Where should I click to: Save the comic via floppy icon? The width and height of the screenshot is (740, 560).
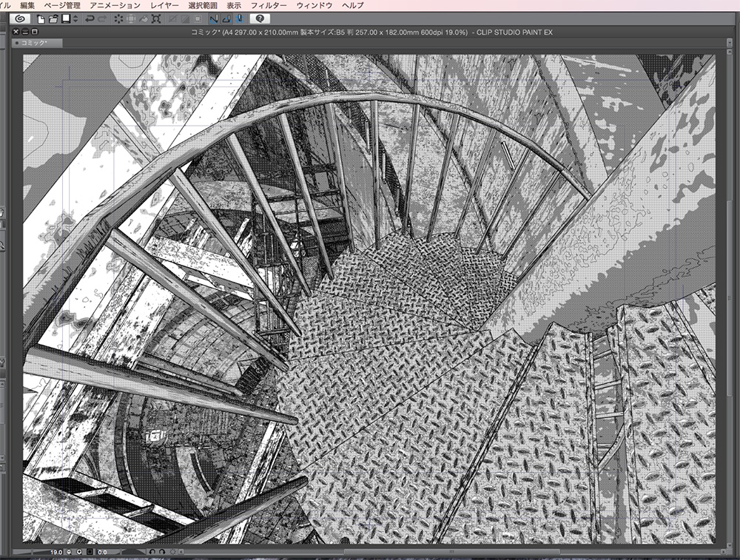(66, 19)
